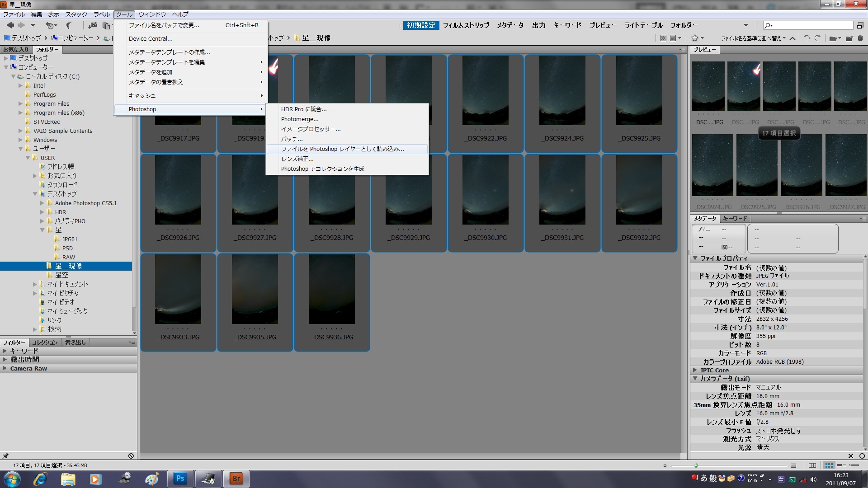Click the boomerang return-to-Photoshop icon
Viewport: 868px width, 488px height.
coord(69,25)
